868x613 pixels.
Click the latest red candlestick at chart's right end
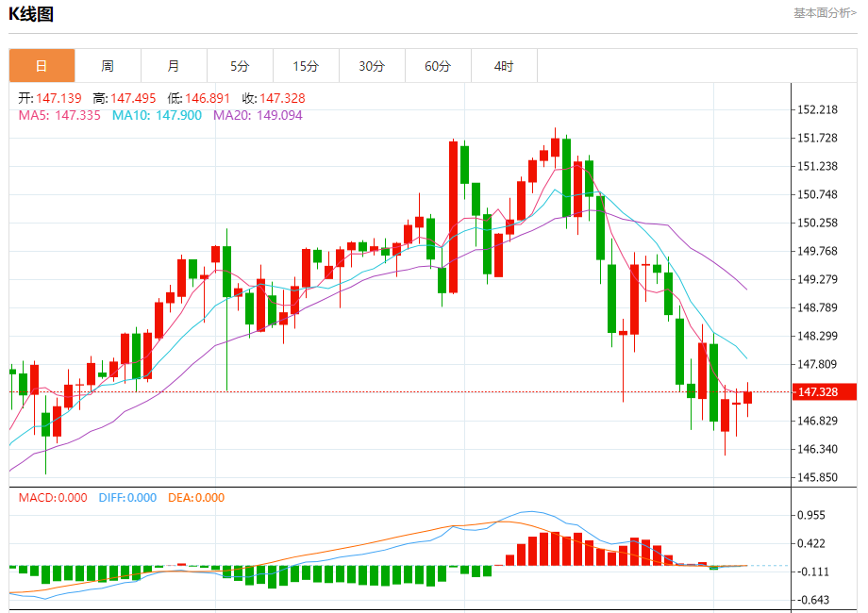coord(748,397)
